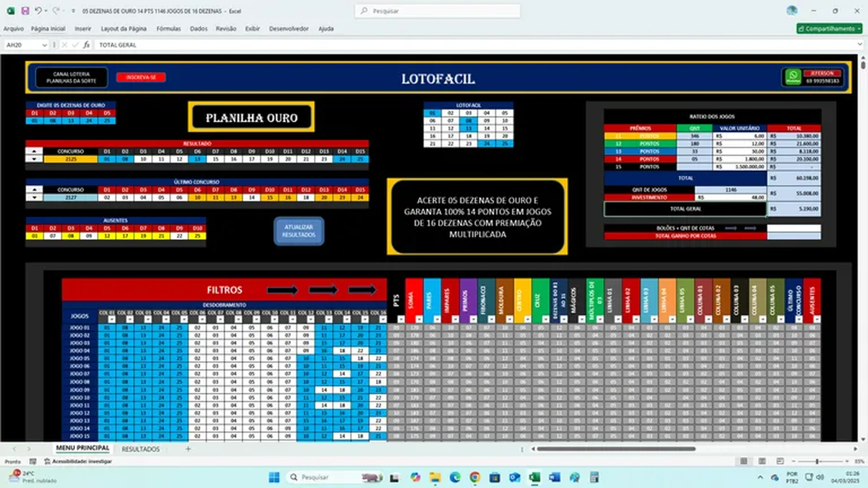Click the Pesquisar search box in title bar
Image resolution: width=868 pixels, height=488 pixels.
[x=437, y=11]
